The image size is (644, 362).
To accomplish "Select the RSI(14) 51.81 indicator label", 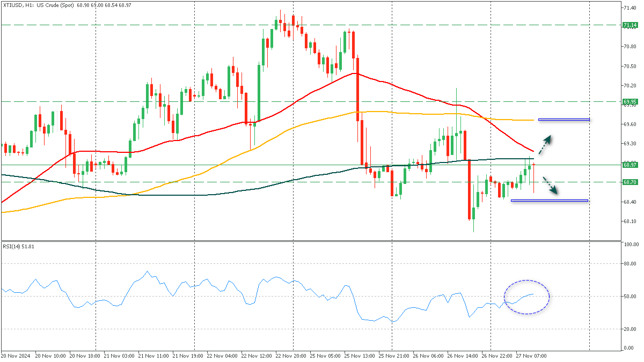I will (19, 246).
